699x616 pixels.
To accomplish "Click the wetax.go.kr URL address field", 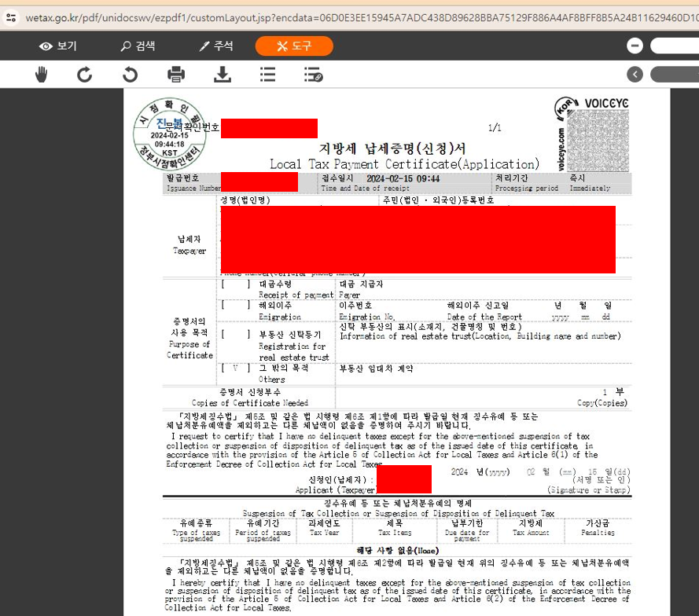I will click(x=361, y=18).
